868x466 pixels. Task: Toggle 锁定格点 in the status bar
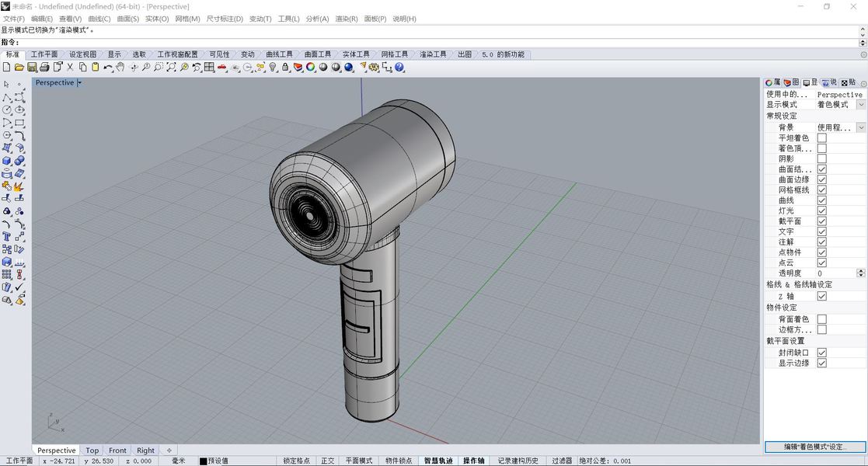pyautogui.click(x=296, y=461)
